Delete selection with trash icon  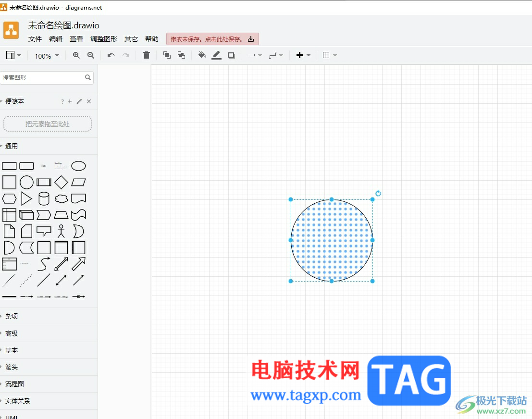(146, 55)
